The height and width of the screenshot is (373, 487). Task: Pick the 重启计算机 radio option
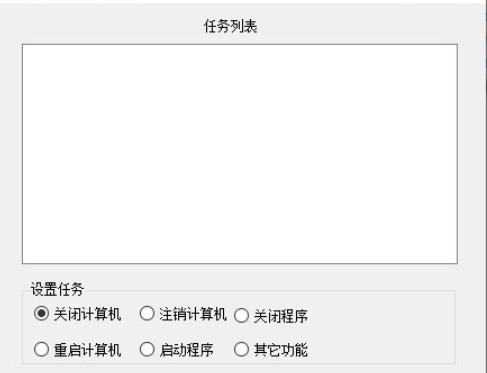(77, 350)
